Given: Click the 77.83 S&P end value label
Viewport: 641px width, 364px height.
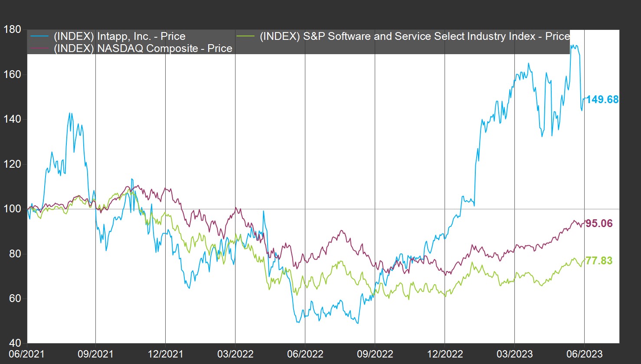Looking at the screenshot, I should click(x=599, y=260).
